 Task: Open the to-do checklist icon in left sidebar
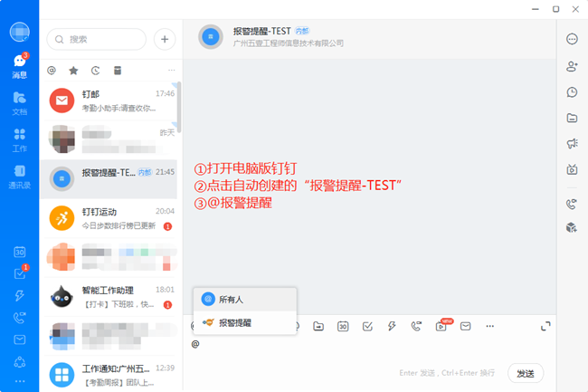pyautogui.click(x=20, y=273)
